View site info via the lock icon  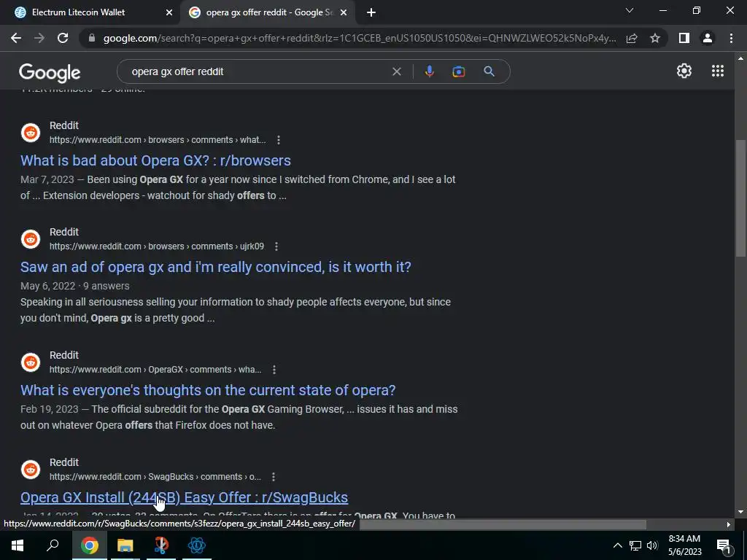point(92,38)
